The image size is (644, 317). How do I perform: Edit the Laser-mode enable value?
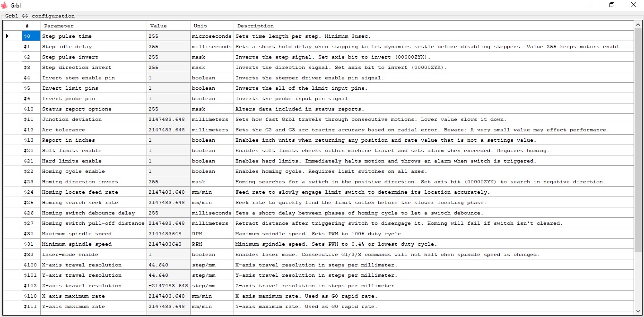(x=168, y=255)
